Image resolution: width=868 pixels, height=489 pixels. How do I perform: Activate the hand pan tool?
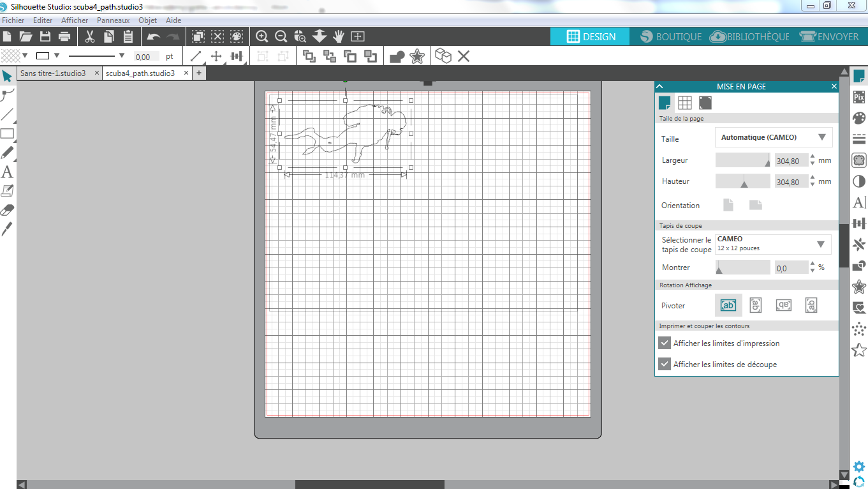pyautogui.click(x=339, y=36)
